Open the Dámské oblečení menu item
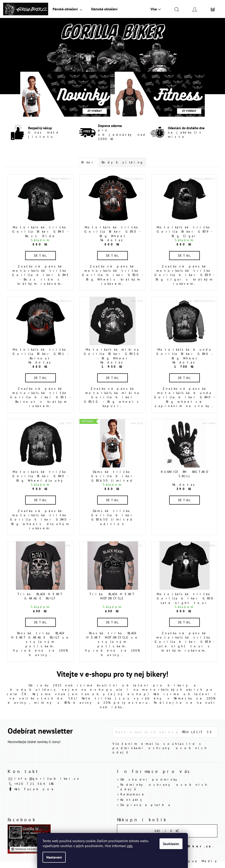 point(104,9)
